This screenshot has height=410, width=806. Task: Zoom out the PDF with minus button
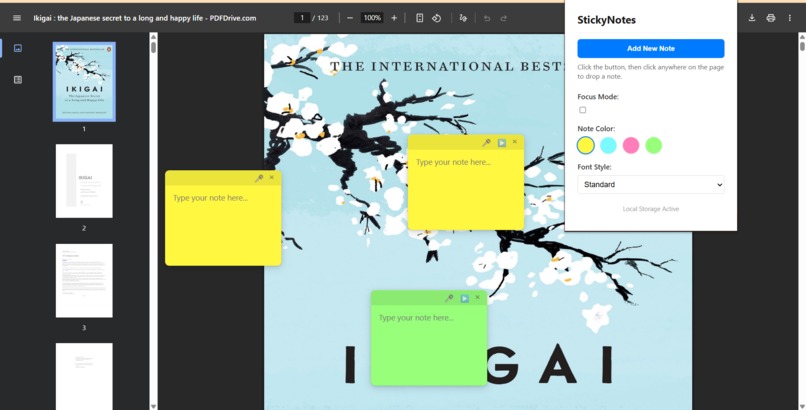[350, 18]
